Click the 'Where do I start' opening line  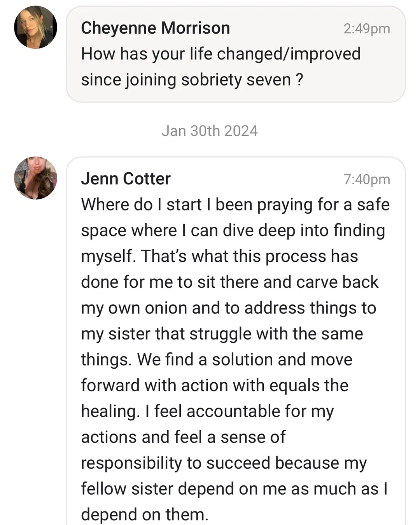235,205
